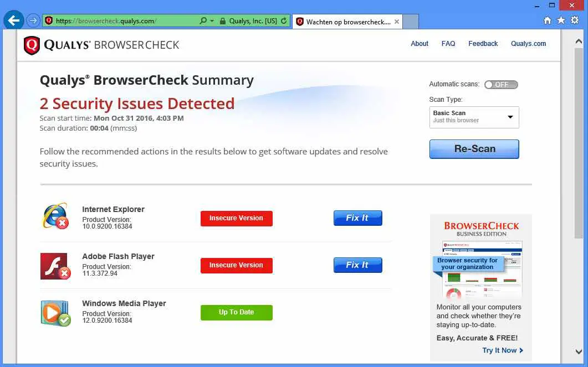Open the Scan Type Basic Scan dropdown
Screen dimensions: 588x367
coord(474,117)
